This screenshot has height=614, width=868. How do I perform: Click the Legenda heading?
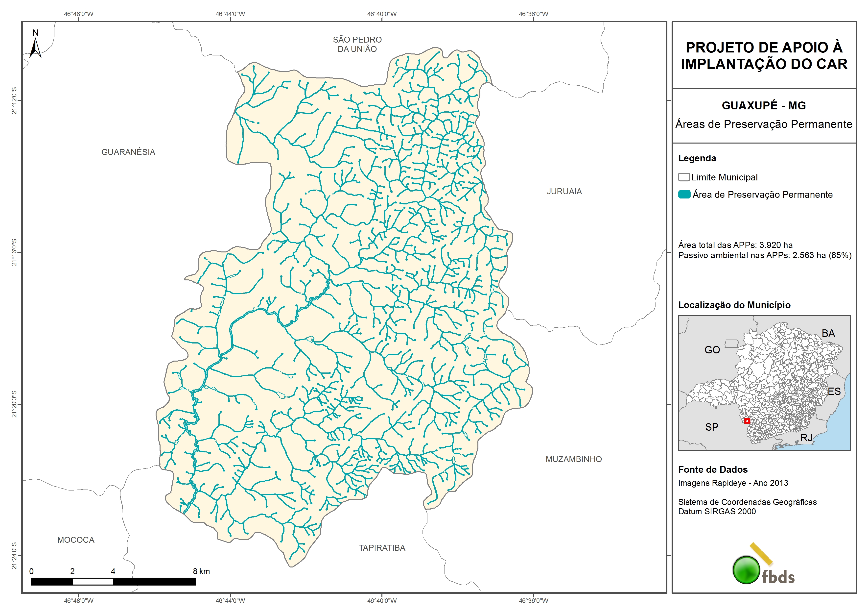pos(697,158)
